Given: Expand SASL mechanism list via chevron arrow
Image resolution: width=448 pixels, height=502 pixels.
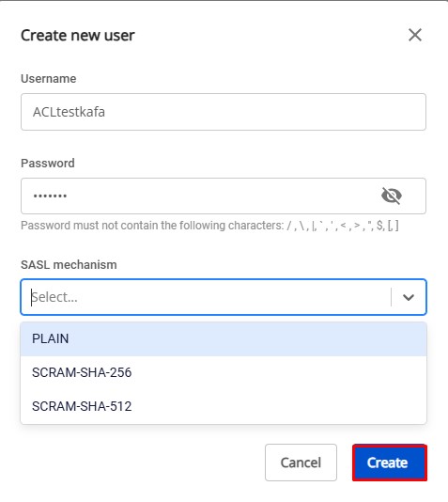Looking at the screenshot, I should tap(409, 297).
